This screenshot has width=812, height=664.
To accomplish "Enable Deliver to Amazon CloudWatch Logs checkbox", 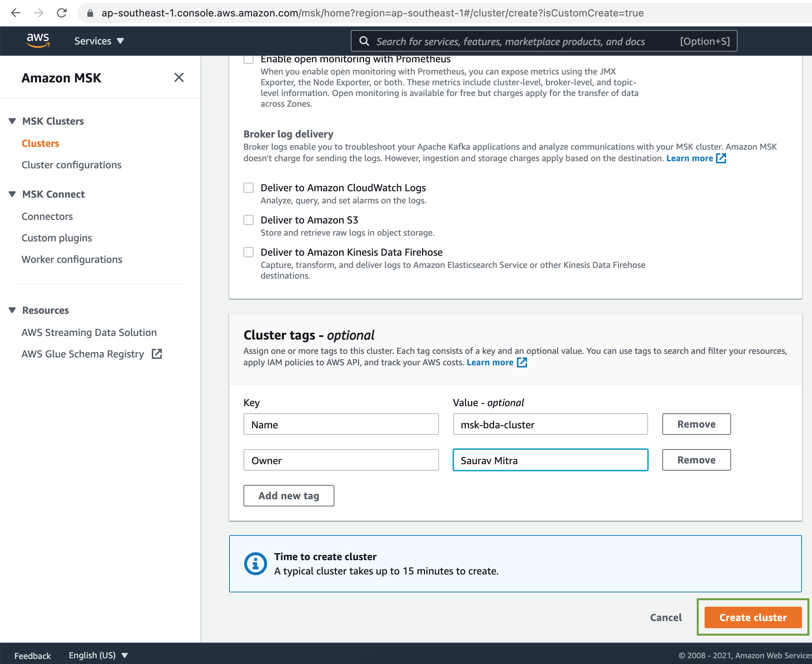I will tap(247, 188).
